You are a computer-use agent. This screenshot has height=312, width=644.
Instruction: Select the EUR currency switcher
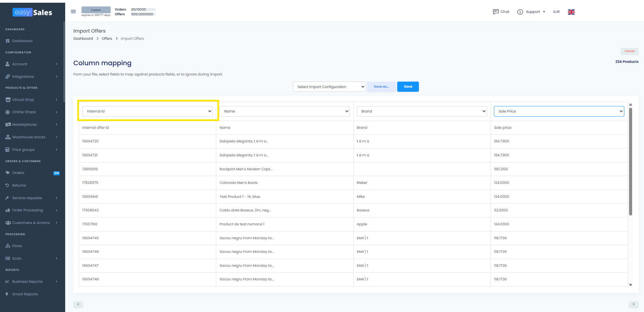[556, 12]
